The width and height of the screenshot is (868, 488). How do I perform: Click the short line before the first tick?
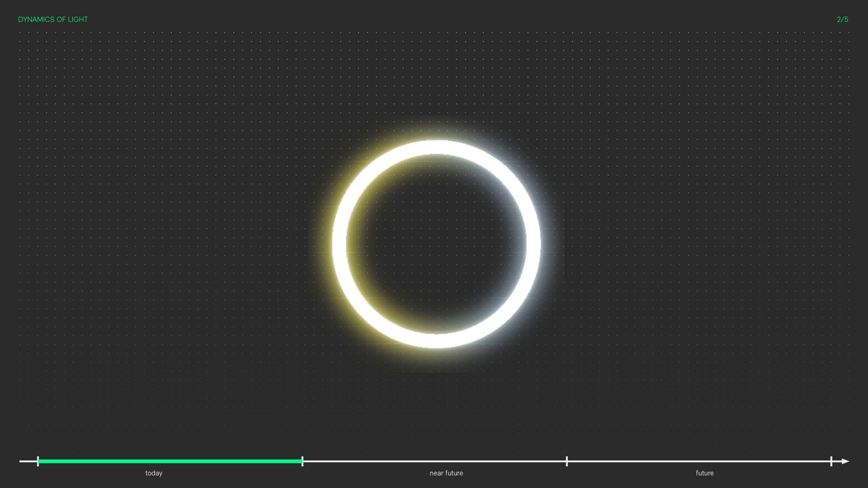(28, 461)
